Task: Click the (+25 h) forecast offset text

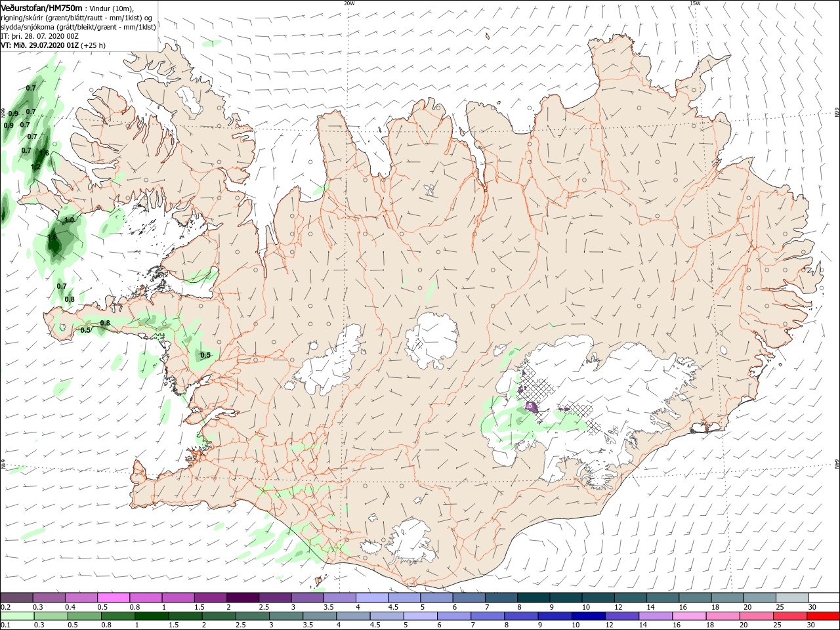Action: point(93,45)
